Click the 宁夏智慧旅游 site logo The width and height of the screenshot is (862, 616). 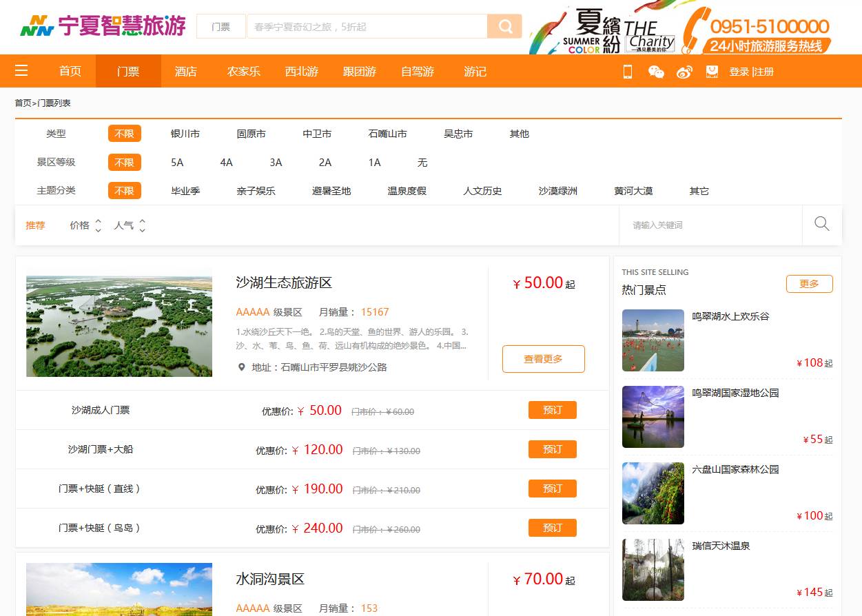[103, 26]
